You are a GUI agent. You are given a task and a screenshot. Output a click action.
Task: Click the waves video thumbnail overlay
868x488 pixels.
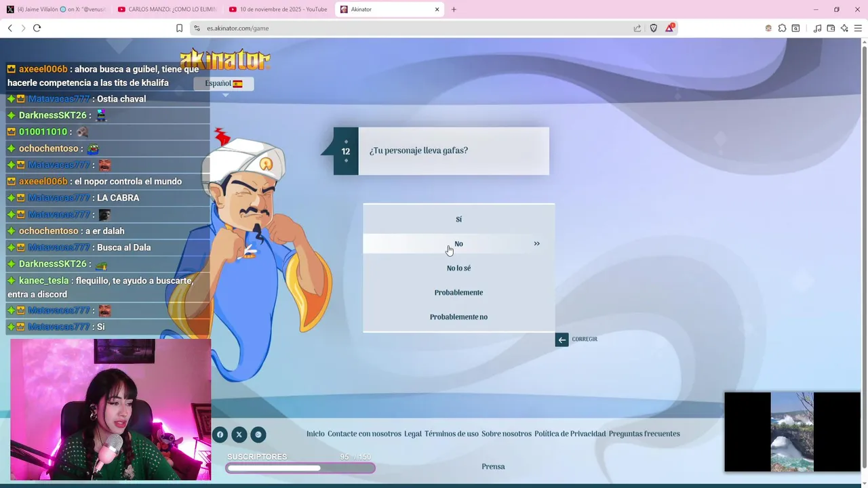792,432
